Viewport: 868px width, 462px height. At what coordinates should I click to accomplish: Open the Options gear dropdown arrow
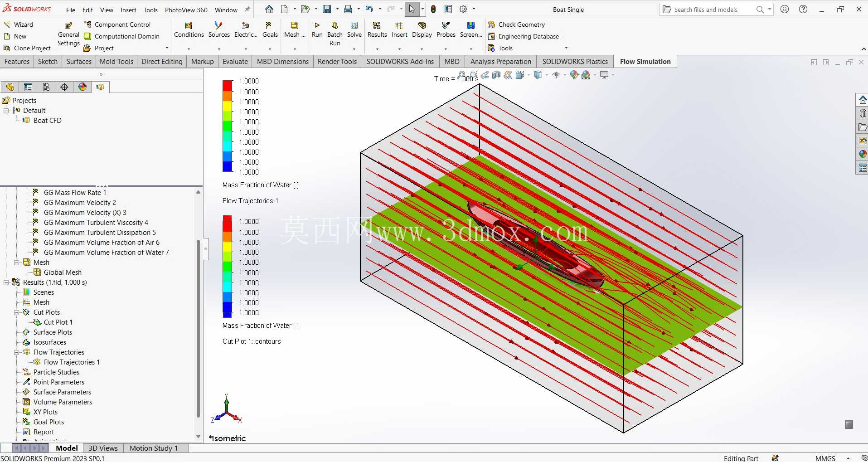(474, 9)
